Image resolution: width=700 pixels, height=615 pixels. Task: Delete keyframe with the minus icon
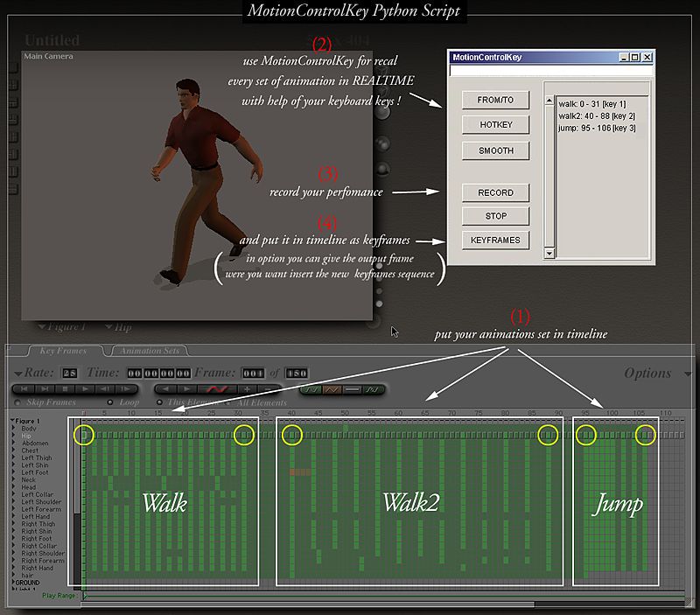267,389
